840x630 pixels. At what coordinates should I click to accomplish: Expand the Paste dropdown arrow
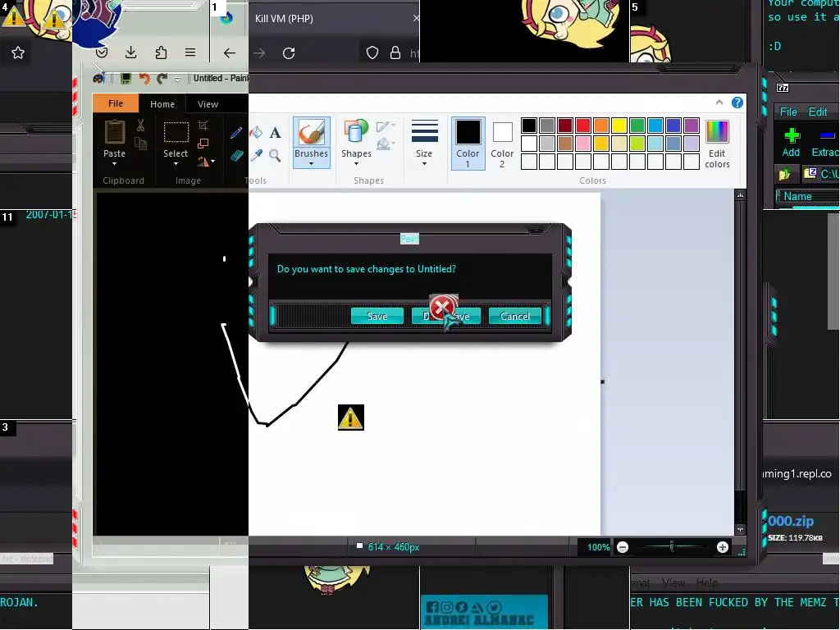click(114, 163)
